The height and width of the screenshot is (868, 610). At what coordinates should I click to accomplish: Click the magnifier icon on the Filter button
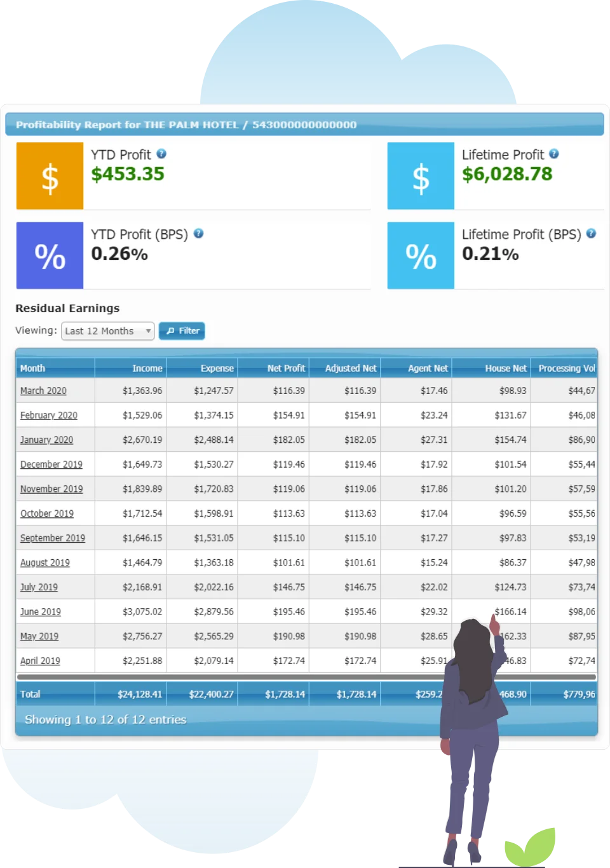(169, 330)
